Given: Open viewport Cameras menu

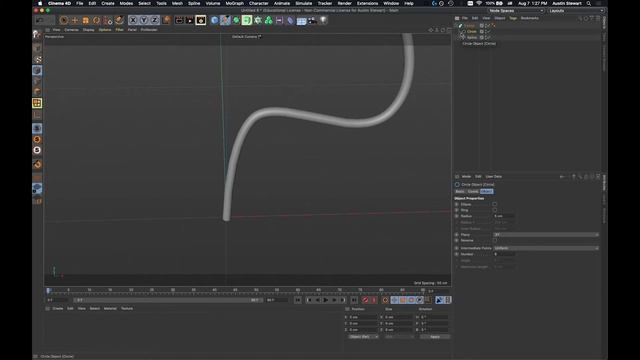Looking at the screenshot, I should point(71,30).
